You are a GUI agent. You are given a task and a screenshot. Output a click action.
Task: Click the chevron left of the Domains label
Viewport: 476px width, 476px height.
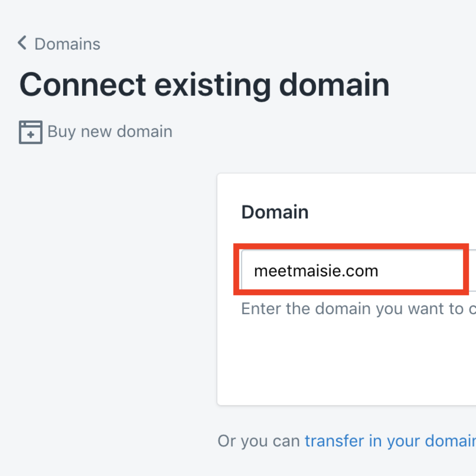[x=21, y=43]
